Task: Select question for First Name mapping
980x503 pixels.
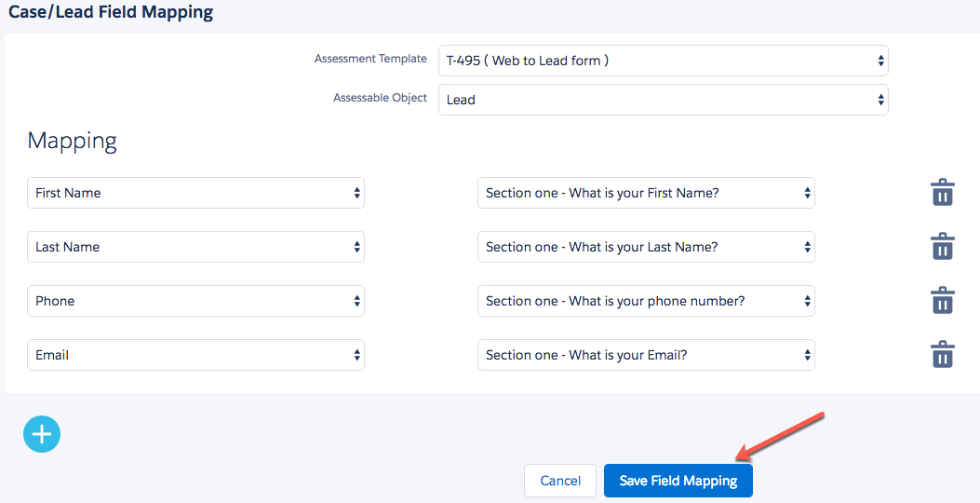Action: (646, 193)
